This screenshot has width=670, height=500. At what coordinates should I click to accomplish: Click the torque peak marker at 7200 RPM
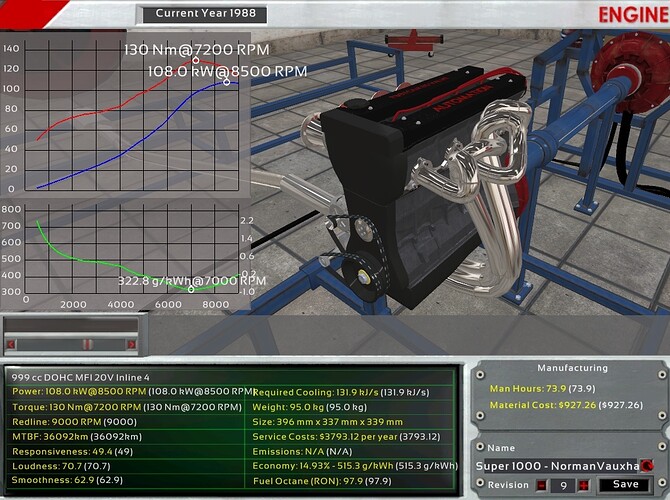196,60
